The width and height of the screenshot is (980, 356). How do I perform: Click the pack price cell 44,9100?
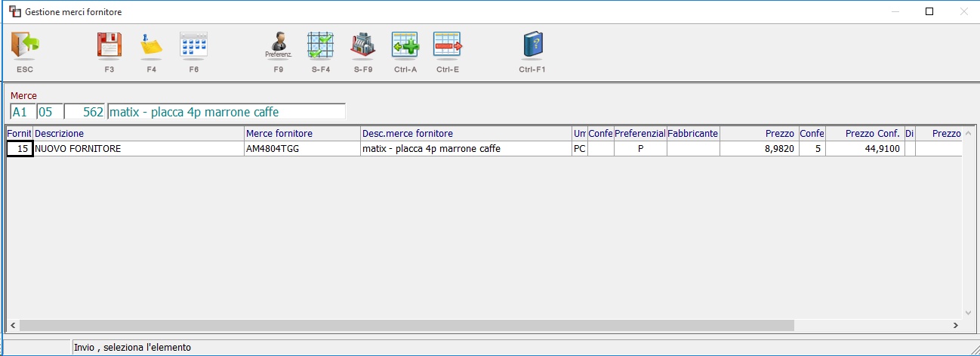coord(864,149)
